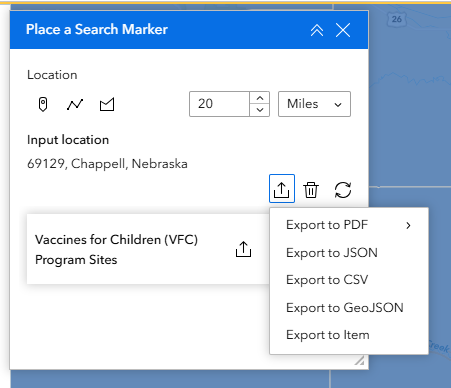The width and height of the screenshot is (451, 388).
Task: Click the distance field showing 20
Action: click(219, 104)
